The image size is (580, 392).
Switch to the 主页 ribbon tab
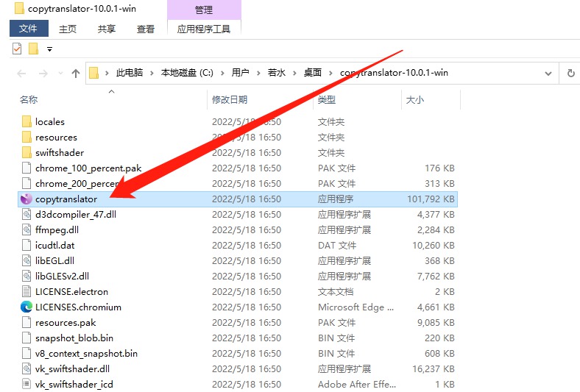[x=68, y=29]
